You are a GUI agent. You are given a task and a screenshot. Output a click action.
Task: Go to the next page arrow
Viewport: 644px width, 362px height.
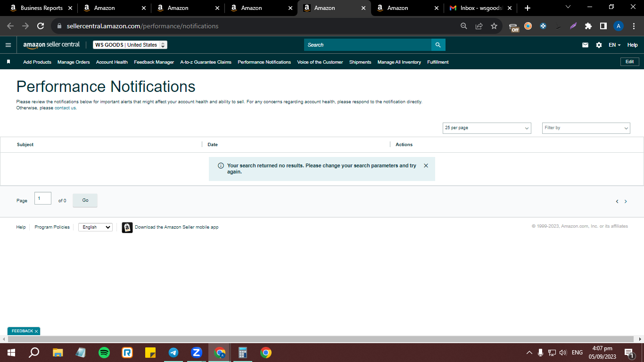click(626, 201)
